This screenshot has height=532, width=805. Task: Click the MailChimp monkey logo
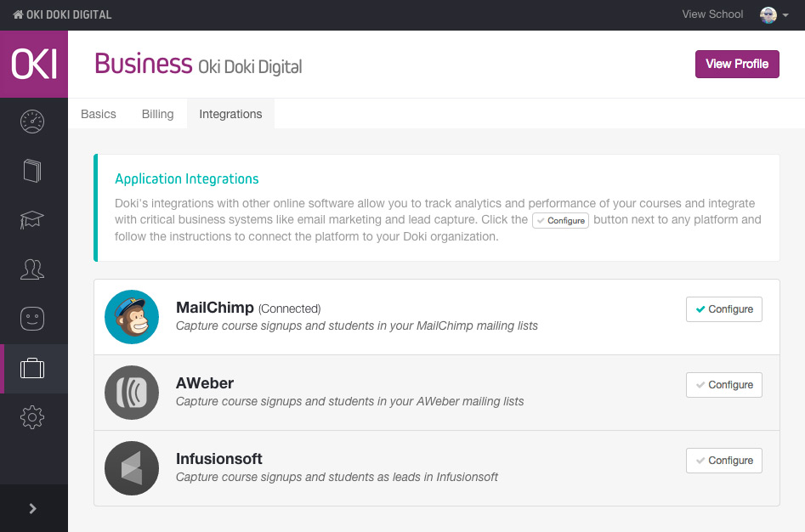pos(132,317)
